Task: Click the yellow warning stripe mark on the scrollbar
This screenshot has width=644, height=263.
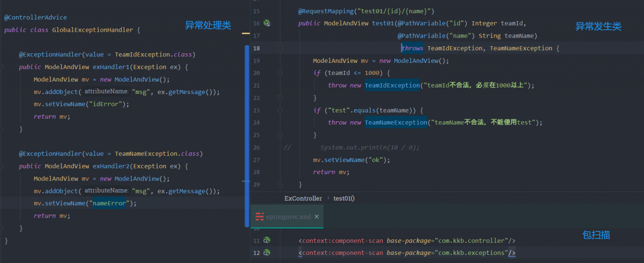Action: pyautogui.click(x=246, y=33)
